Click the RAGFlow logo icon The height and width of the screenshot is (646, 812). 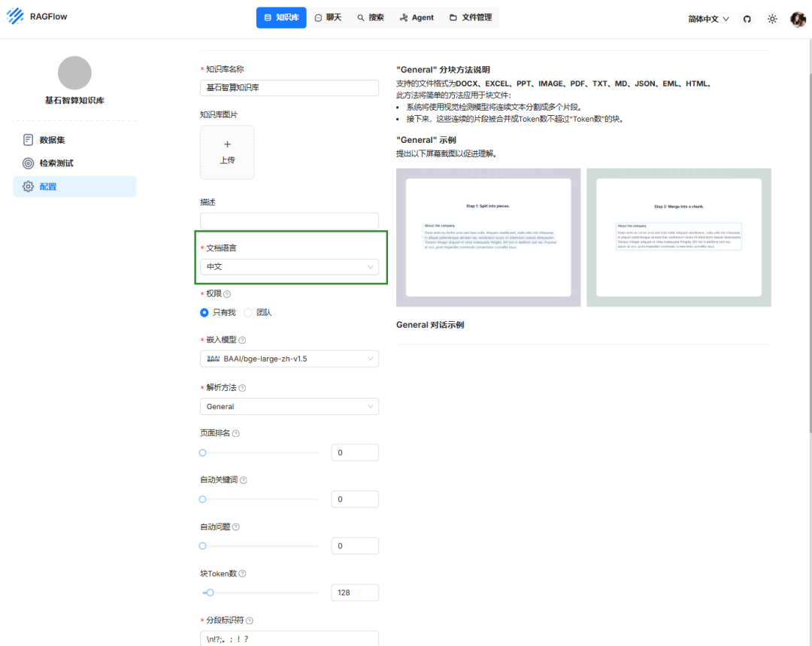tap(15, 16)
